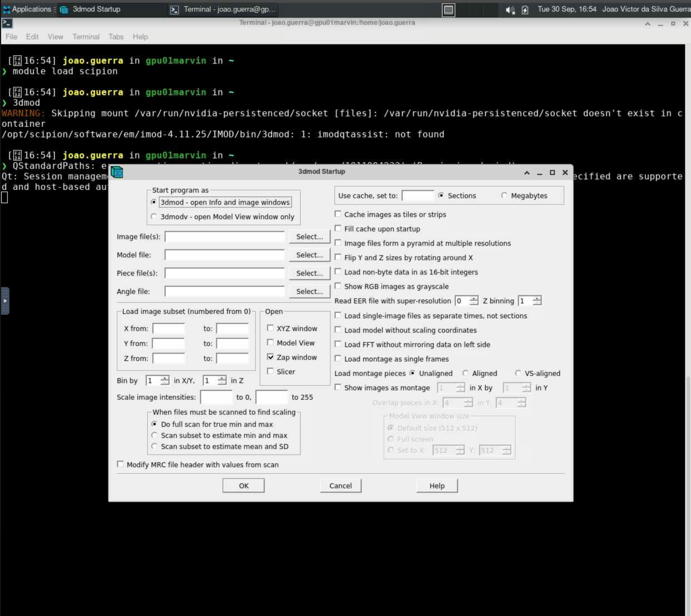Viewport: 691px width, 616px height.
Task: Click the terminal icon in terminal title bar
Action: point(7,23)
